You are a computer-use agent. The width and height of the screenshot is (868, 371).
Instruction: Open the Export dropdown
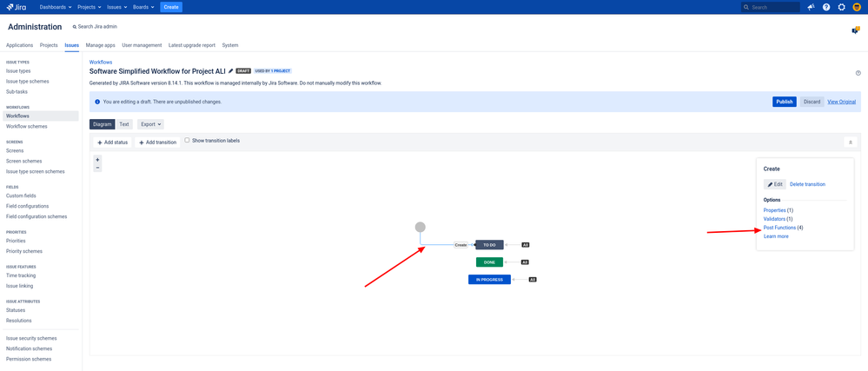click(150, 124)
